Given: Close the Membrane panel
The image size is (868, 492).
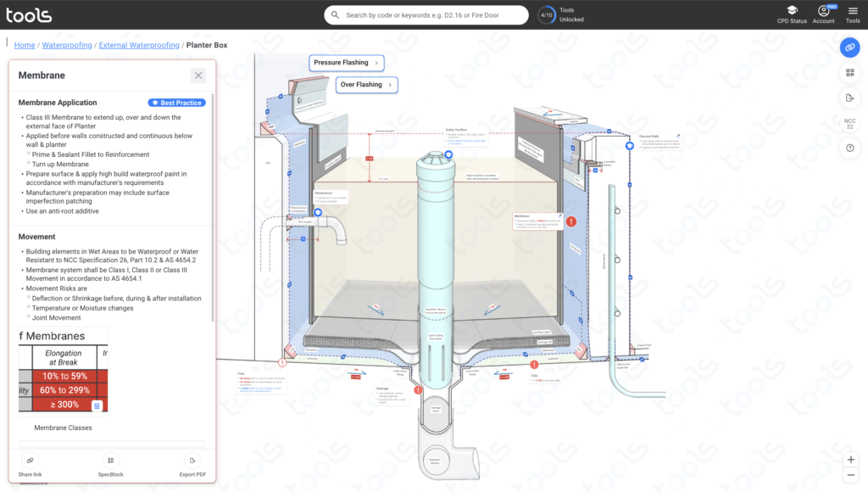Looking at the screenshot, I should 198,75.
